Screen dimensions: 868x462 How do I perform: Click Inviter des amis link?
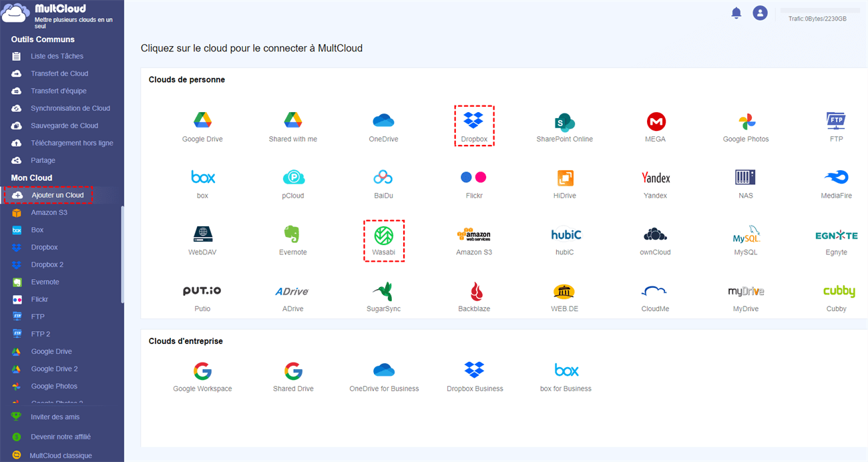tap(55, 417)
